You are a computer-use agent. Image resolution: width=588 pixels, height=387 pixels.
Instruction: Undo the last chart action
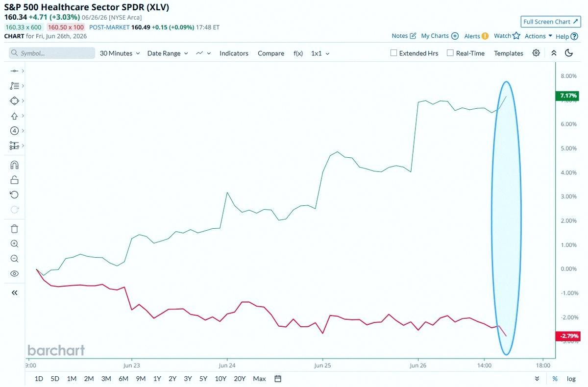(14, 195)
